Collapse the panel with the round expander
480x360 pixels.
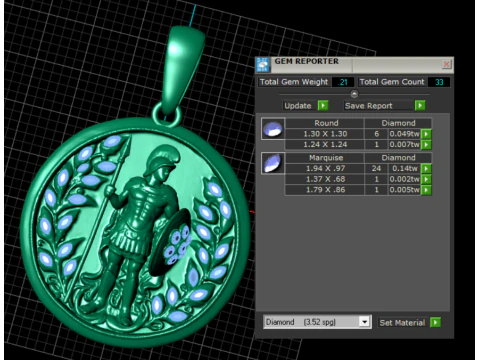tap(354, 94)
